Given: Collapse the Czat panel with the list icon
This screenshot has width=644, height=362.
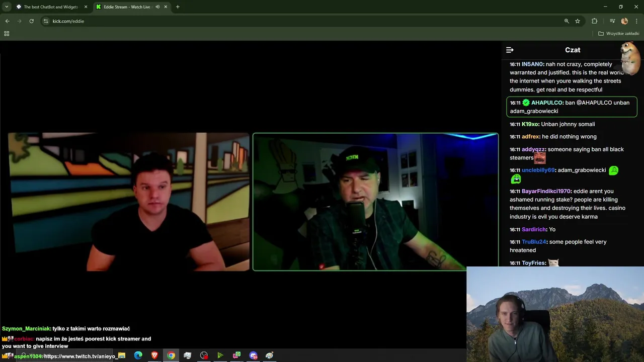Looking at the screenshot, I should click(x=510, y=50).
